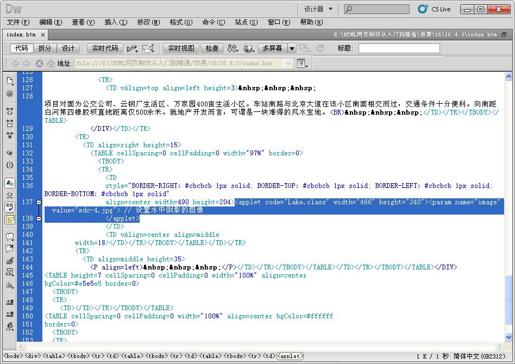This screenshot has width=515, height=364.
Task: Click the Home icon beside 地址
Action: tap(51, 63)
